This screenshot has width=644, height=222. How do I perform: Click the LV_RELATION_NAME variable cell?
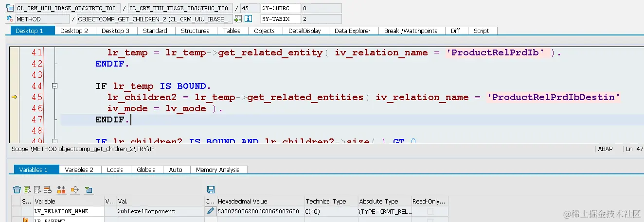coord(68,211)
